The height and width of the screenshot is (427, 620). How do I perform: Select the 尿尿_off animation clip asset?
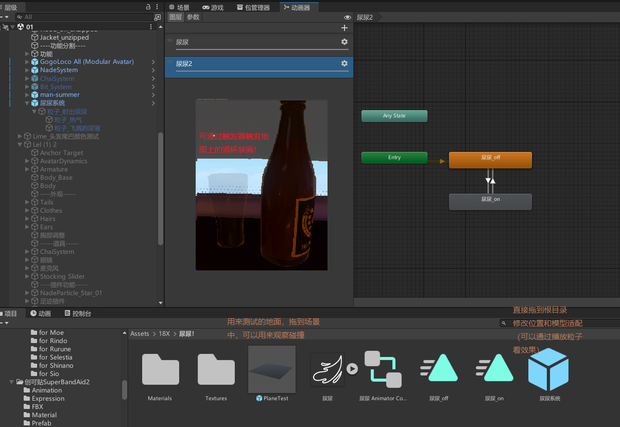pyautogui.click(x=439, y=368)
